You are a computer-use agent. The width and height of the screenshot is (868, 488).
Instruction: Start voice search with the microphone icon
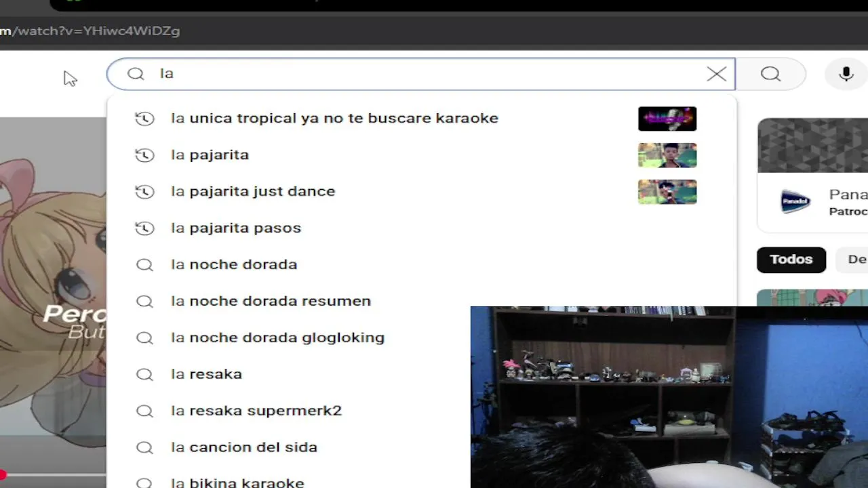846,74
